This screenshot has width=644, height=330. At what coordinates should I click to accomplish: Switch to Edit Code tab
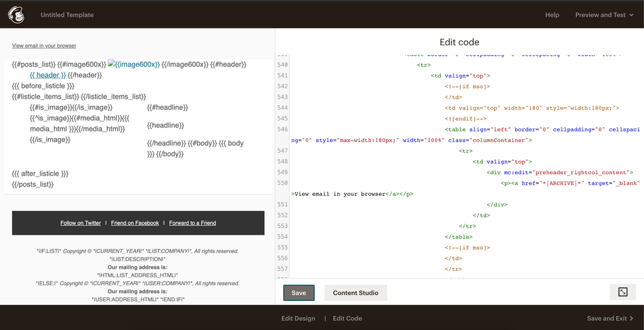click(348, 318)
